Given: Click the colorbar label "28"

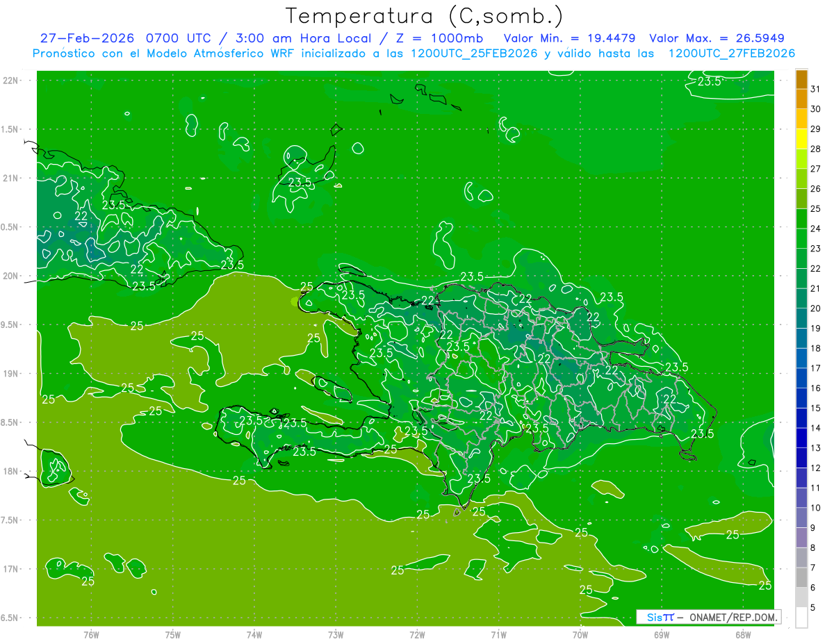Looking at the screenshot, I should pyautogui.click(x=816, y=149).
